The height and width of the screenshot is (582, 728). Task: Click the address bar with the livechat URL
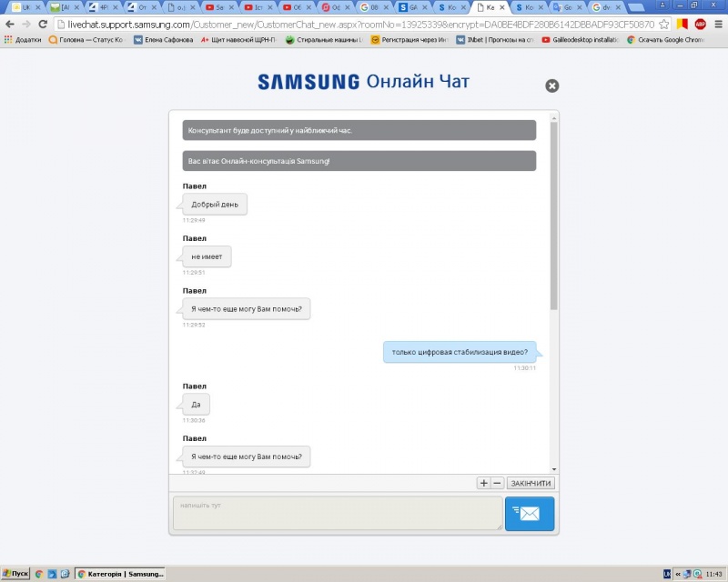pyautogui.click(x=359, y=25)
